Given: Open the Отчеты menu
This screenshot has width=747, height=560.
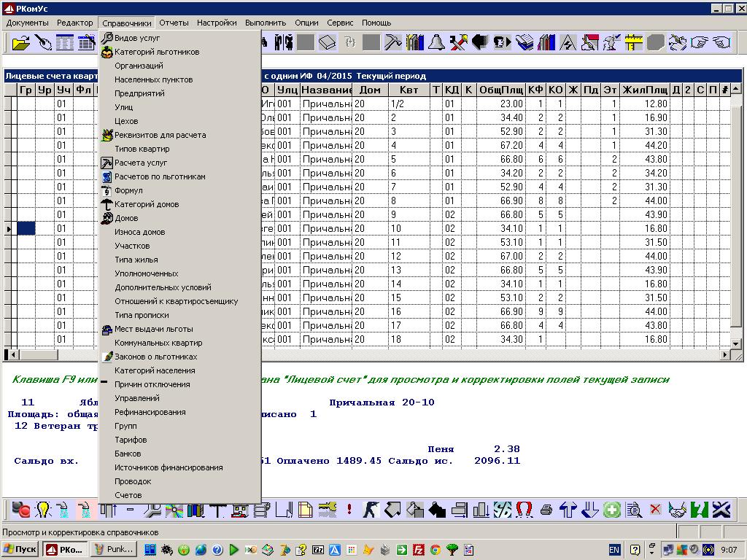Looking at the screenshot, I should point(174,23).
